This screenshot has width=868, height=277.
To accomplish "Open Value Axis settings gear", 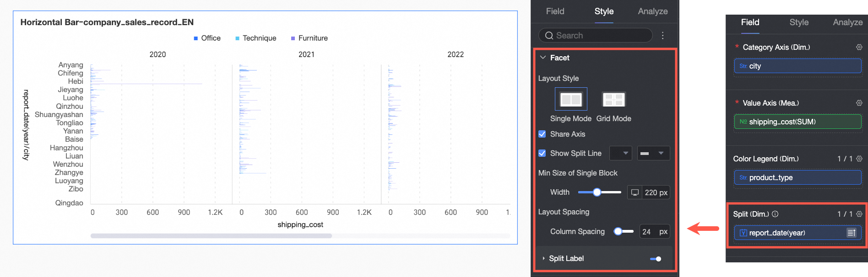I will point(859,103).
